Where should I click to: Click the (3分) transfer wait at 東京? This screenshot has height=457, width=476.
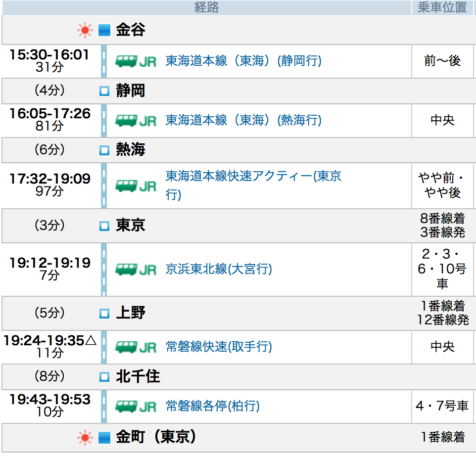tap(49, 226)
